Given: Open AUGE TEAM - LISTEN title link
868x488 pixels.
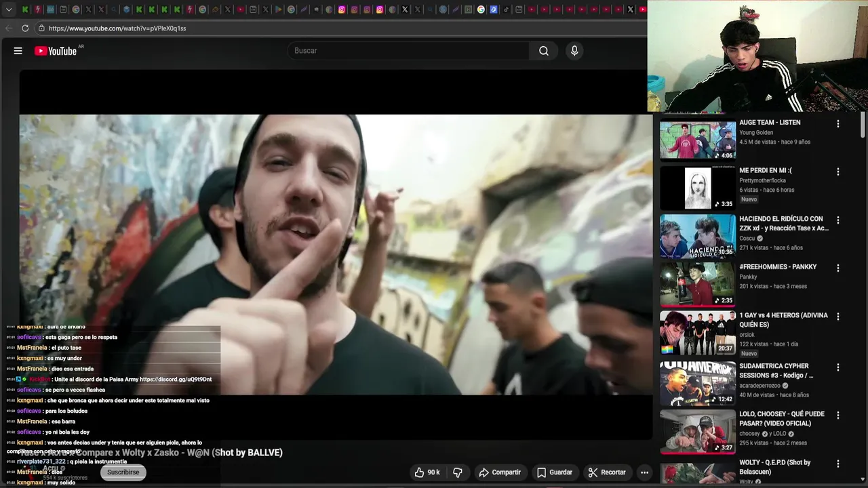Looking at the screenshot, I should (770, 123).
